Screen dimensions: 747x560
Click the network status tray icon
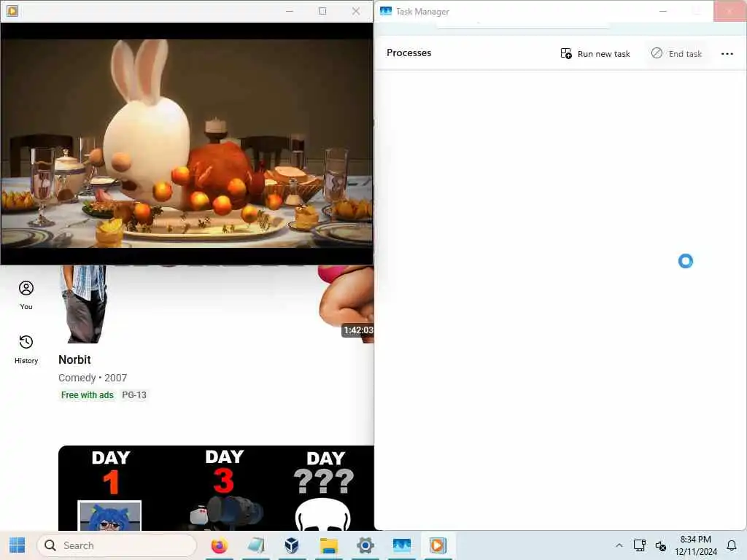pyautogui.click(x=639, y=545)
